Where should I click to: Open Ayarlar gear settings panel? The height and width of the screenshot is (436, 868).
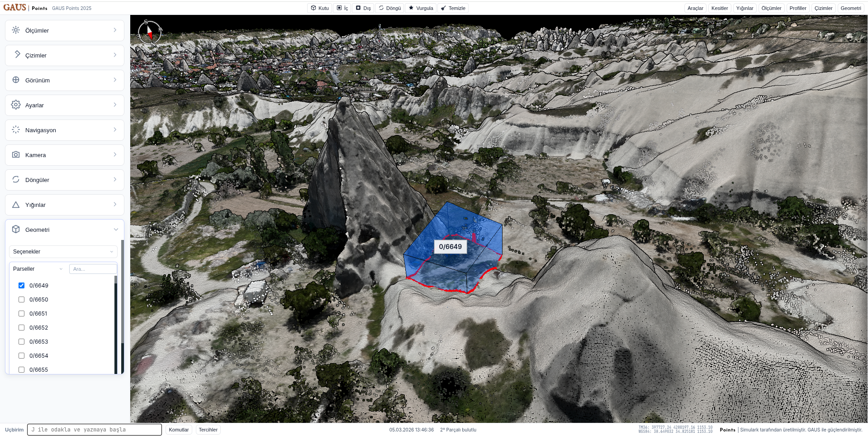click(x=65, y=105)
